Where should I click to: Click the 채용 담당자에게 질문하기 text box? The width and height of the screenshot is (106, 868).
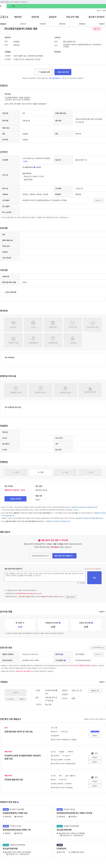(45, 576)
